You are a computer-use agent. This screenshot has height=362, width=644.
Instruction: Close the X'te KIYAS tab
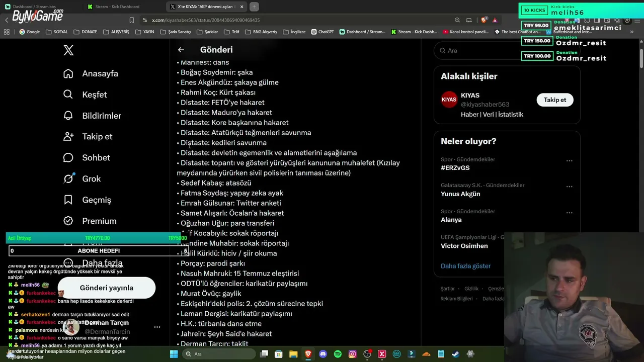[242, 7]
